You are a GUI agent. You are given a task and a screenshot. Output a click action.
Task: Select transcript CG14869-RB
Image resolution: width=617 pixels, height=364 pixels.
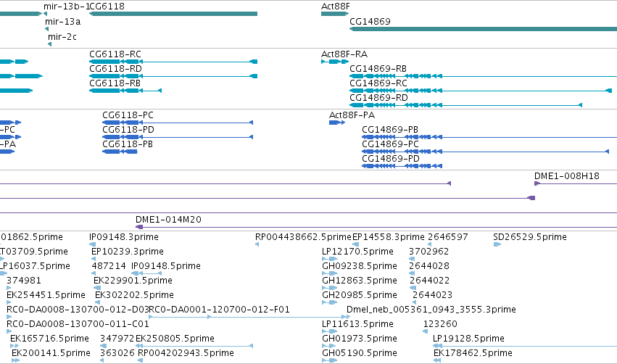pos(378,69)
